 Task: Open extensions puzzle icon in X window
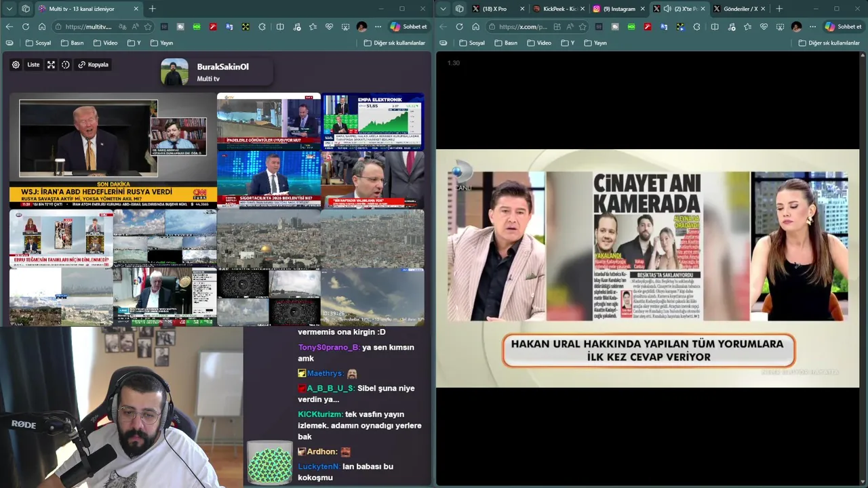point(697,26)
